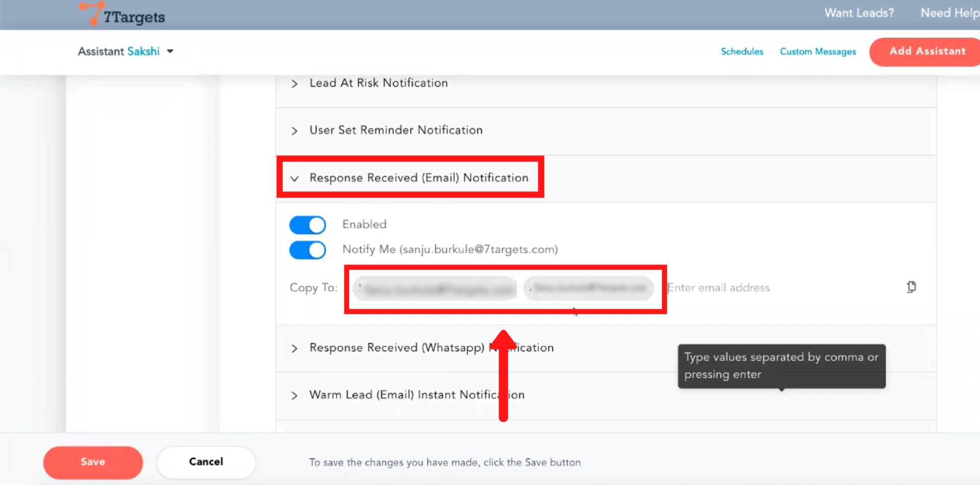Click the copy icon beside email field
Screen dimensions: 980x485
[911, 287]
